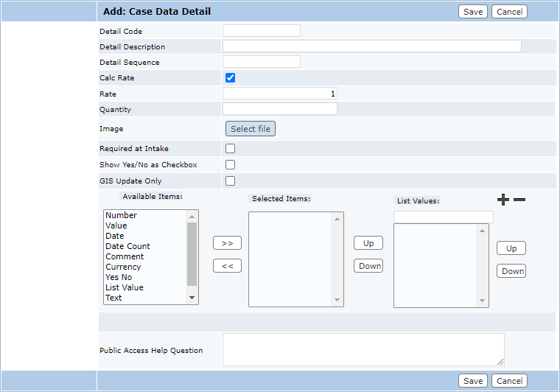
Task: Enable Required at Intake checkbox
Action: 230,149
